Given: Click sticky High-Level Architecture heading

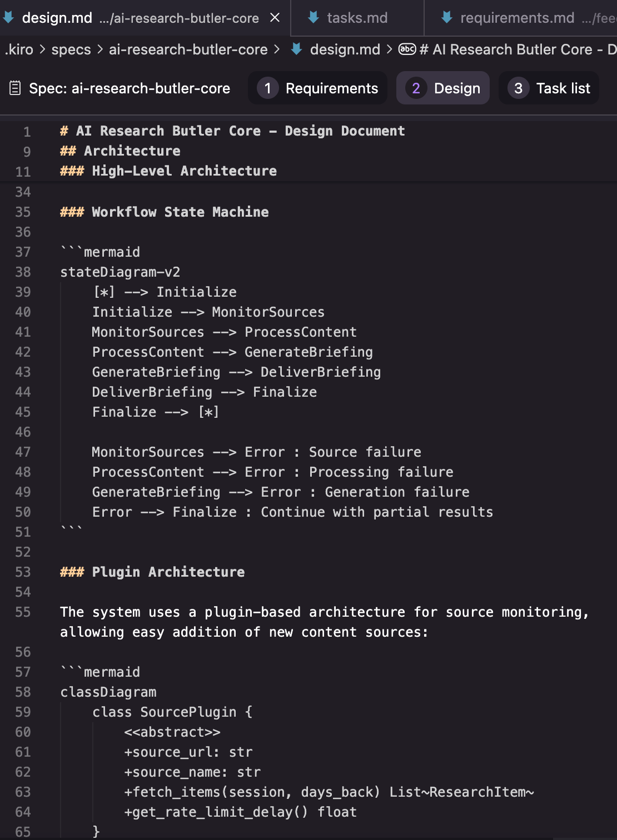Looking at the screenshot, I should click(x=184, y=171).
